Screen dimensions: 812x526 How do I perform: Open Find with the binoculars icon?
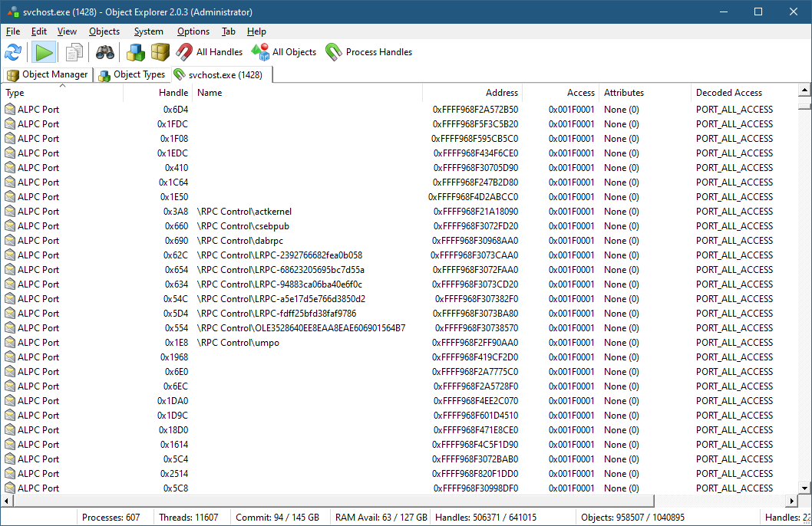tap(105, 52)
